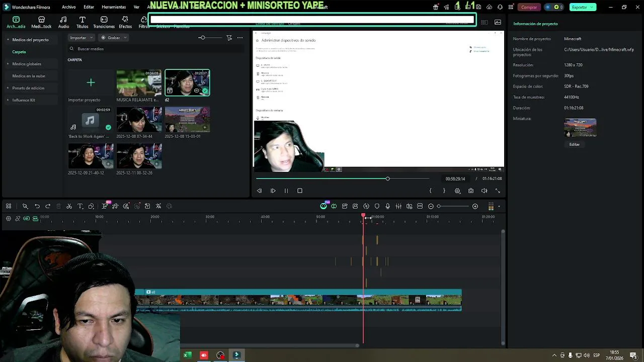Open the gift icon in title bar

point(436,7)
